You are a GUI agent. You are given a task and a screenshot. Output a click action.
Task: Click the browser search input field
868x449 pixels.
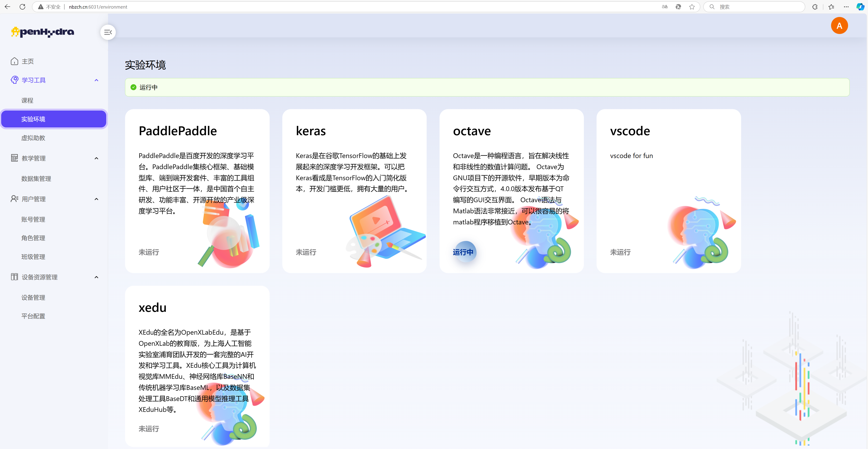758,7
